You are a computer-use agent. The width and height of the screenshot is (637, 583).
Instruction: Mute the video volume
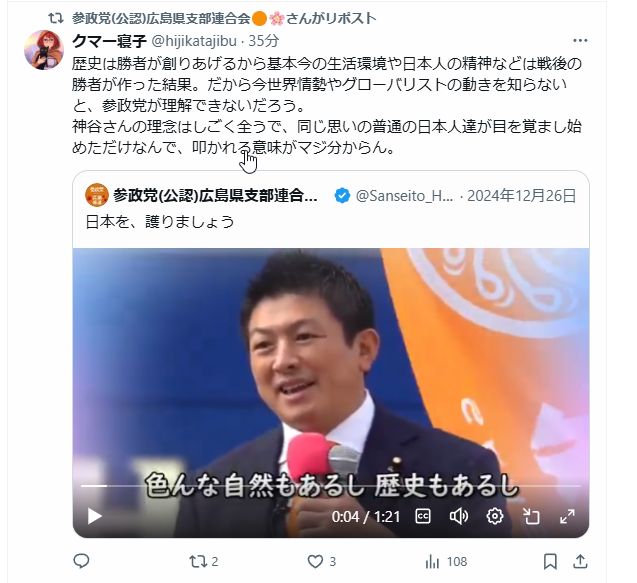pos(459,516)
